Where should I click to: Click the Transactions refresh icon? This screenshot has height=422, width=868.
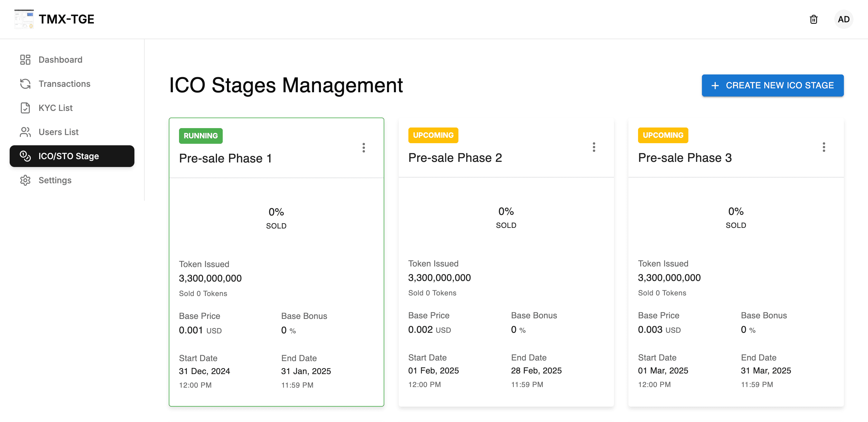tap(25, 83)
